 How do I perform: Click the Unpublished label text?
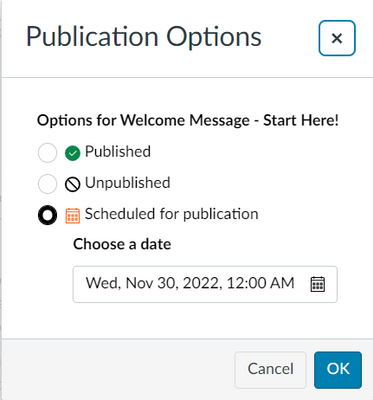click(128, 183)
